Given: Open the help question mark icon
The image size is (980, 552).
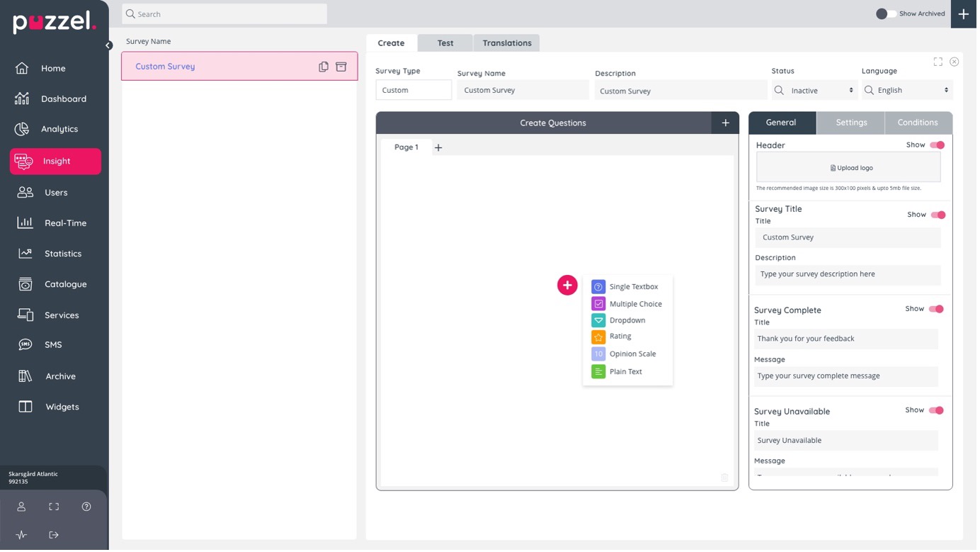Looking at the screenshot, I should pyautogui.click(x=86, y=508).
